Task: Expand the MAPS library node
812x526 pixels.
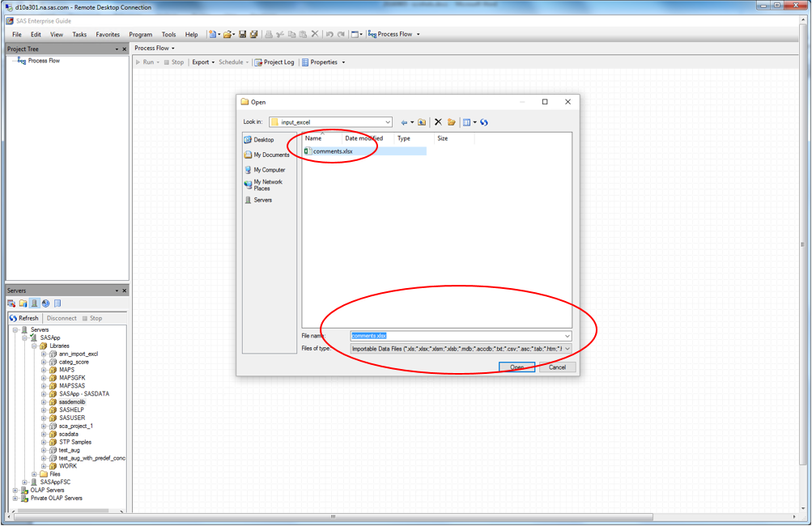Action: (x=44, y=370)
